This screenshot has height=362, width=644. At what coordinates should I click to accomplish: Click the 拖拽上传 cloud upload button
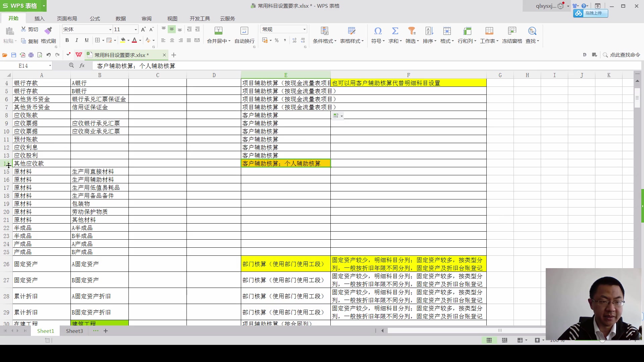coord(590,13)
